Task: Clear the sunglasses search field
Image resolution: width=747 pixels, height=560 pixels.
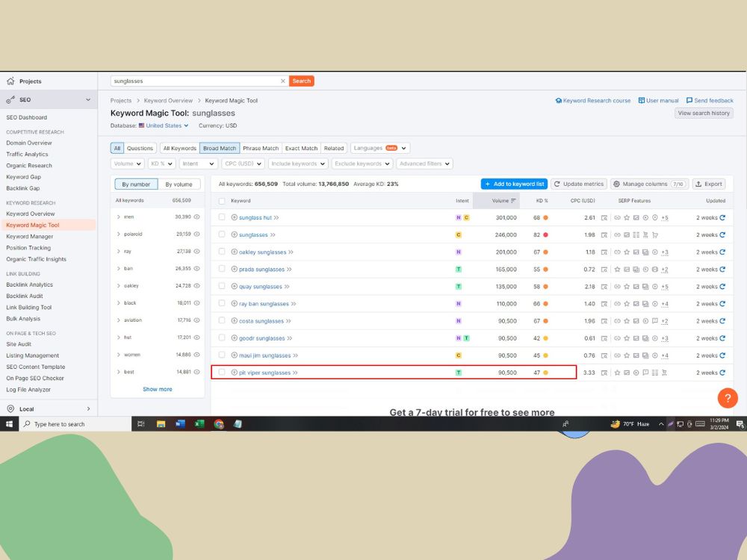Action: pyautogui.click(x=283, y=81)
